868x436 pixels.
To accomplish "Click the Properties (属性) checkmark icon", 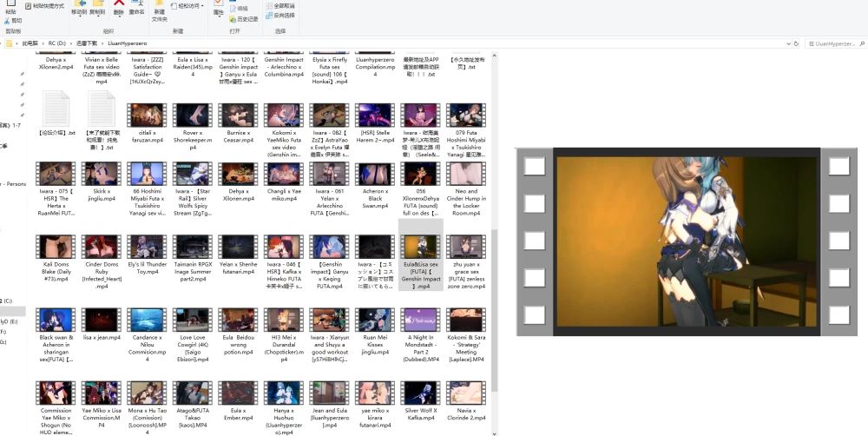I will click(218, 3).
